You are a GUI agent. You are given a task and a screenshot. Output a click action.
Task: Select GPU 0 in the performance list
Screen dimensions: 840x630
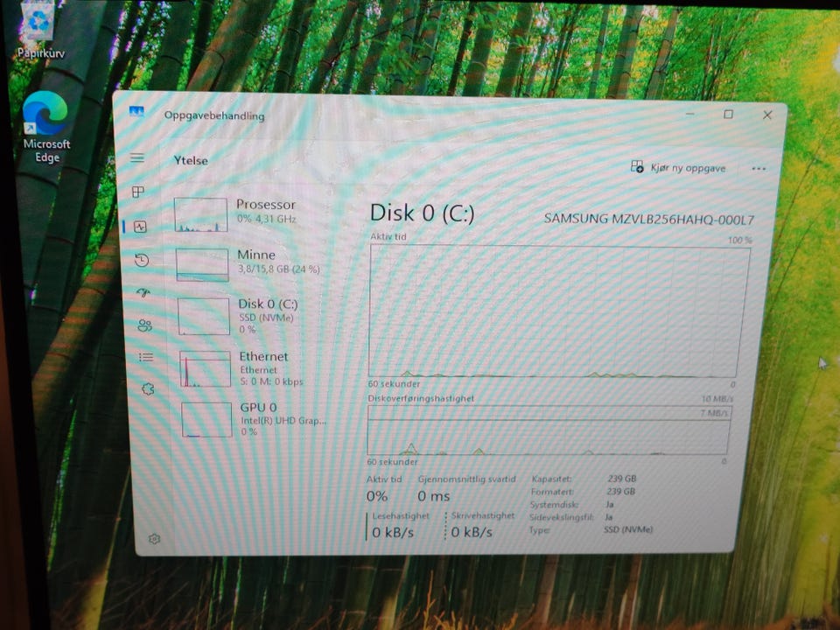click(x=255, y=419)
